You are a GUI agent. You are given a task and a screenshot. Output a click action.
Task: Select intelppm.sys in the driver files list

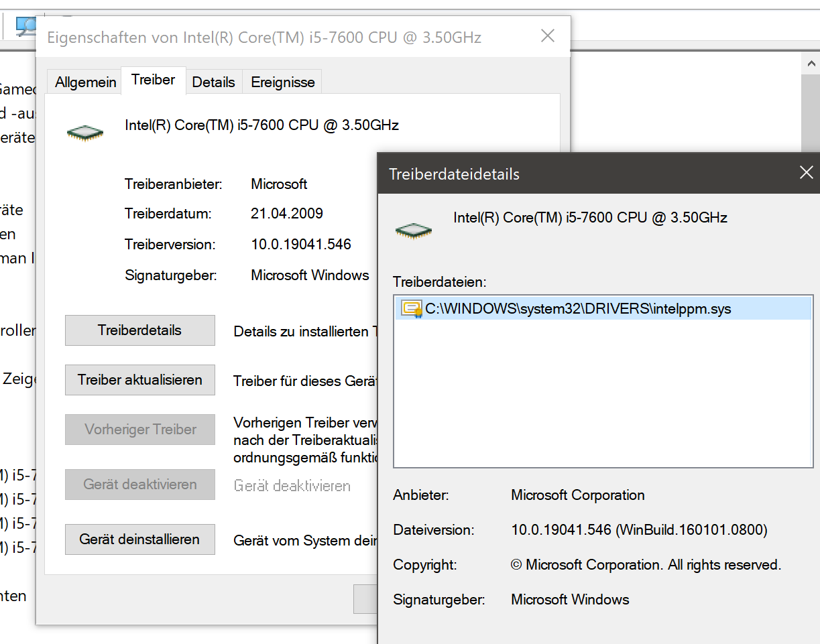pos(603,309)
